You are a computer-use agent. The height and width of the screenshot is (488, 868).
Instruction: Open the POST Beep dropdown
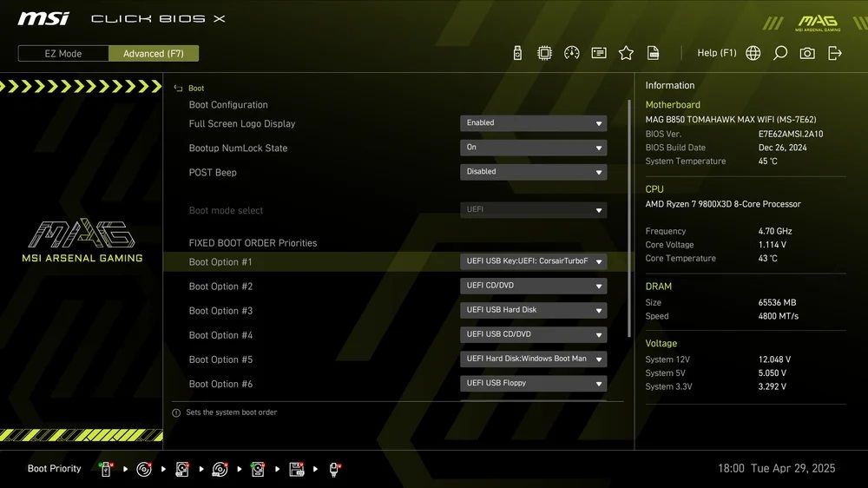tap(533, 172)
